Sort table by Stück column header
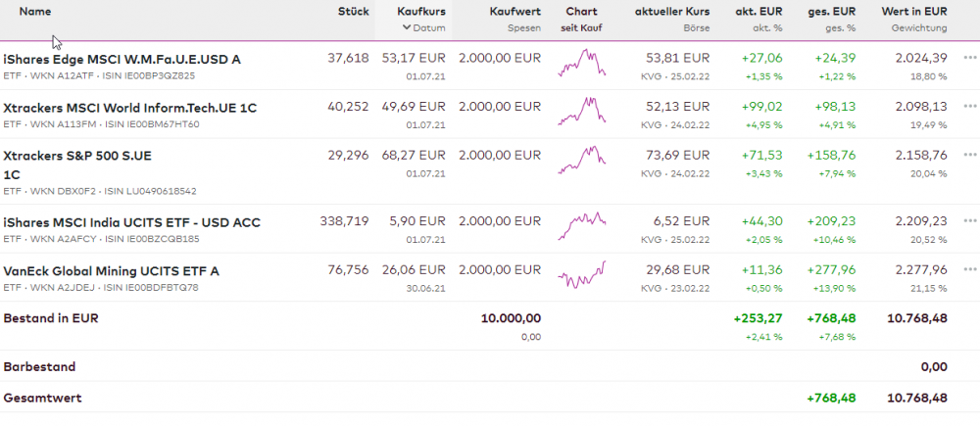This screenshot has height=426, width=980. (x=353, y=12)
